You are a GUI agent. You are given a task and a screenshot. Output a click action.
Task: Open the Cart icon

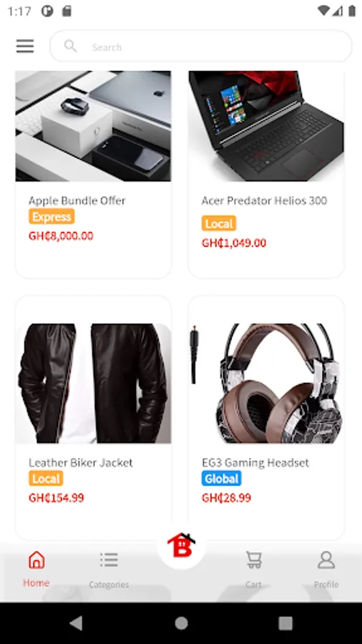[x=254, y=560]
